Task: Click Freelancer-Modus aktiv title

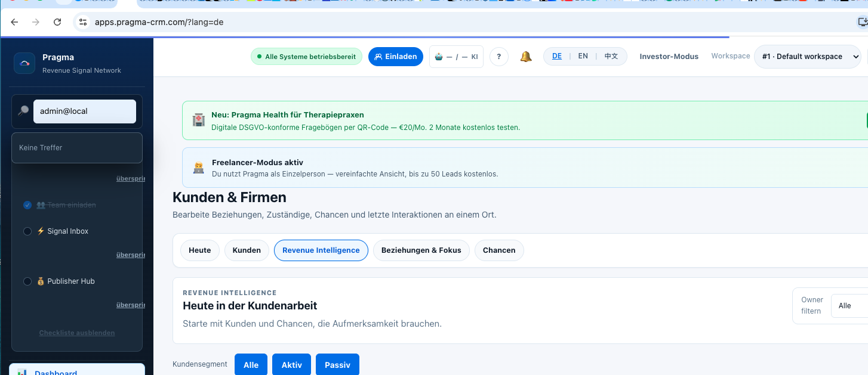Action: pos(257,162)
